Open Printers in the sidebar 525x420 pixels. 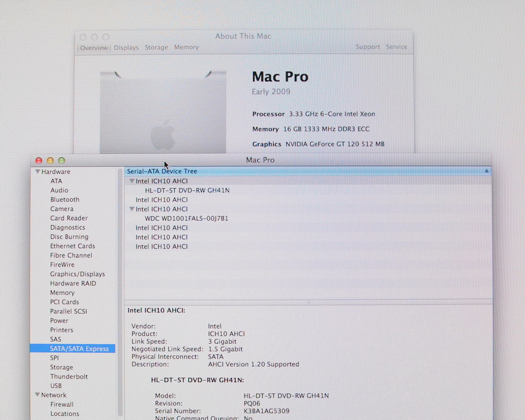pos(62,330)
